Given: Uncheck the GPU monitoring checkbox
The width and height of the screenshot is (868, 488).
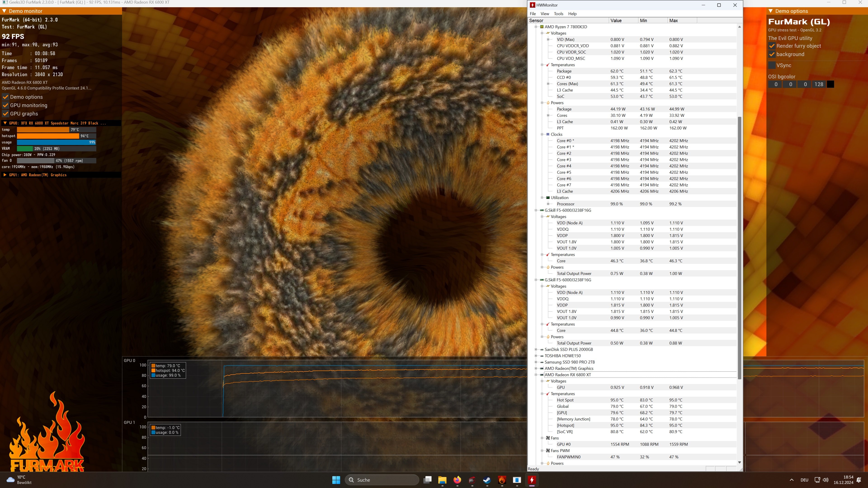Looking at the screenshot, I should coord(6,106).
